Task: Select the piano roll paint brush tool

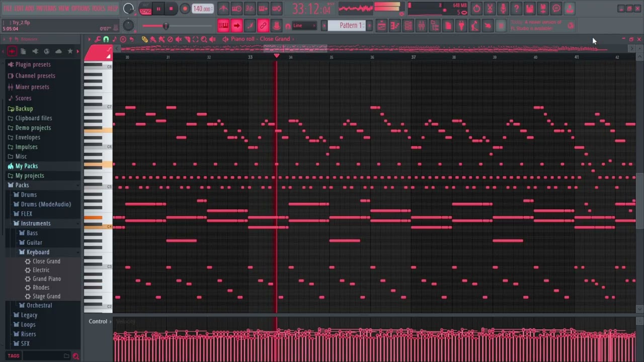Action: coord(152,39)
